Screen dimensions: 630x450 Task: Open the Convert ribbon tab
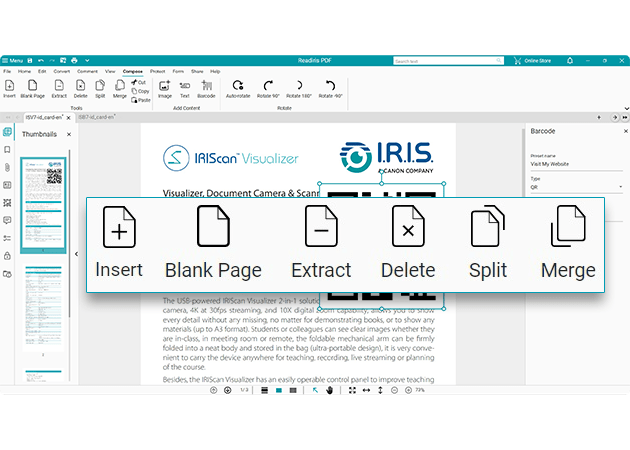coord(61,72)
